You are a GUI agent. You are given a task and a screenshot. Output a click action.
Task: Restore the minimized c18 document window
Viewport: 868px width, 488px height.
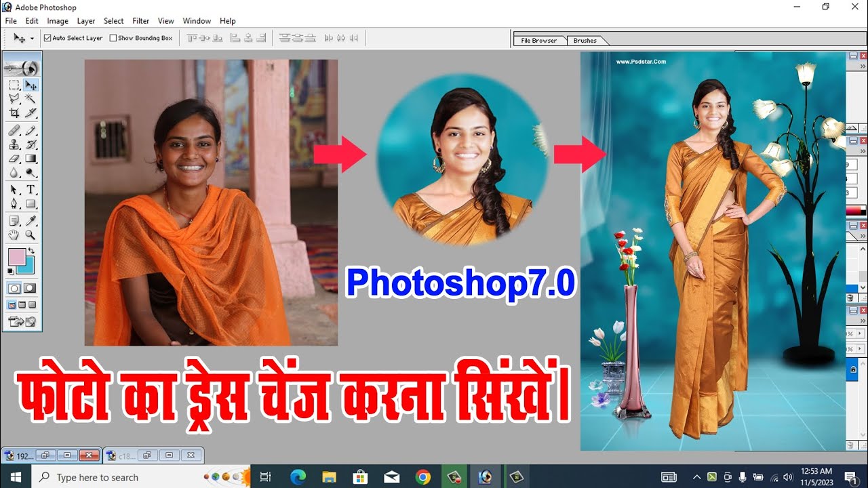coord(149,455)
